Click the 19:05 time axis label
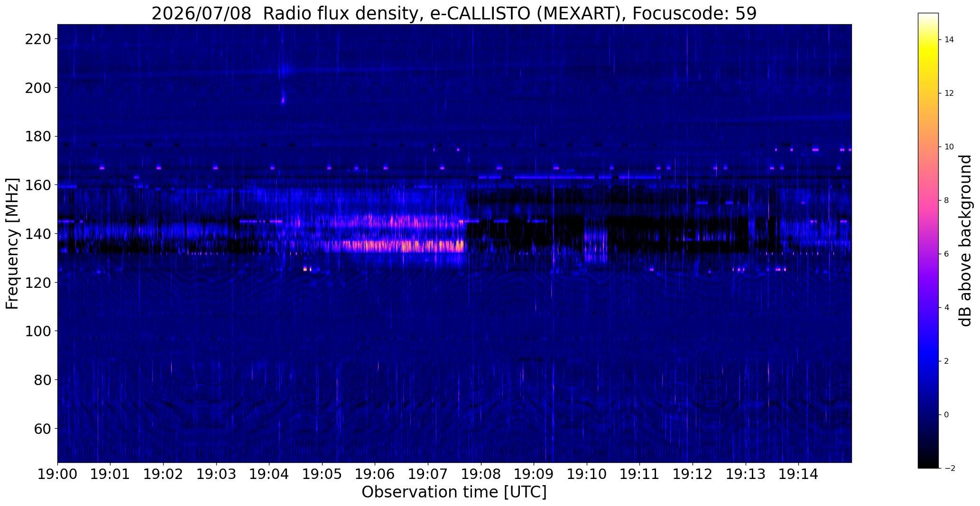Viewport: 980px width, 506px height. click(x=322, y=474)
